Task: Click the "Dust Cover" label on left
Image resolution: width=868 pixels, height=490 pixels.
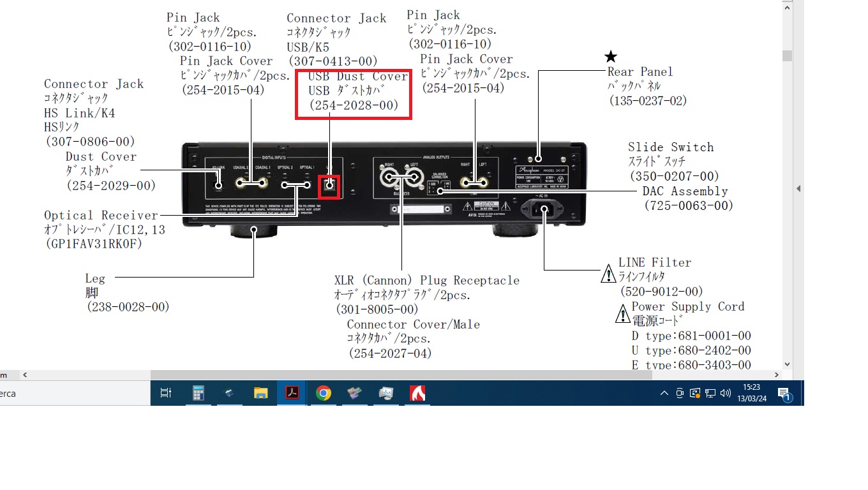Action: coord(101,156)
